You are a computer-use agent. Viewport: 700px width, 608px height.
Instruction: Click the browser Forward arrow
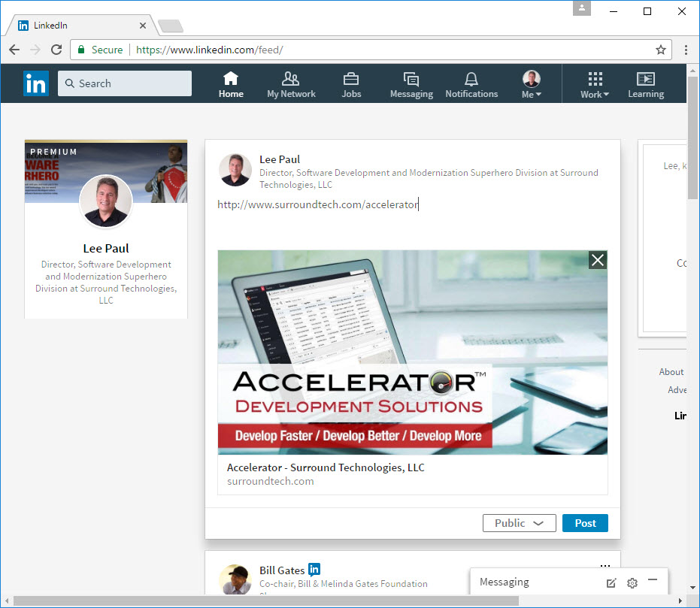coord(35,50)
